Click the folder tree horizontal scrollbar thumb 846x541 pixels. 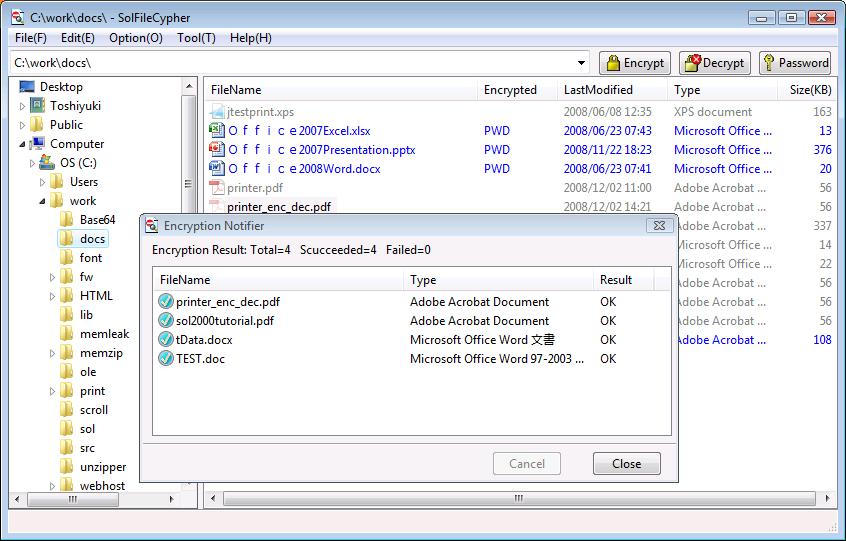73,499
